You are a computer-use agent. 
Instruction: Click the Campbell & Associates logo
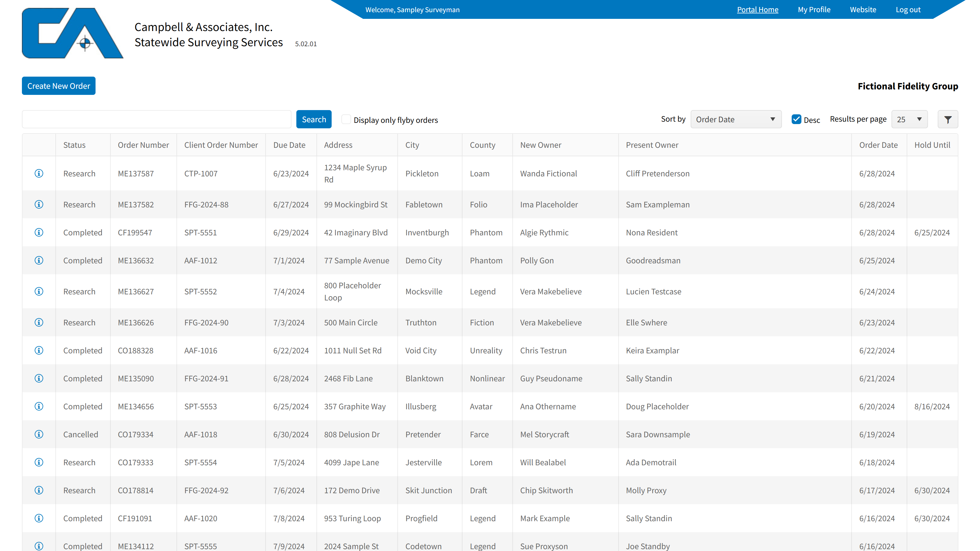pyautogui.click(x=73, y=33)
